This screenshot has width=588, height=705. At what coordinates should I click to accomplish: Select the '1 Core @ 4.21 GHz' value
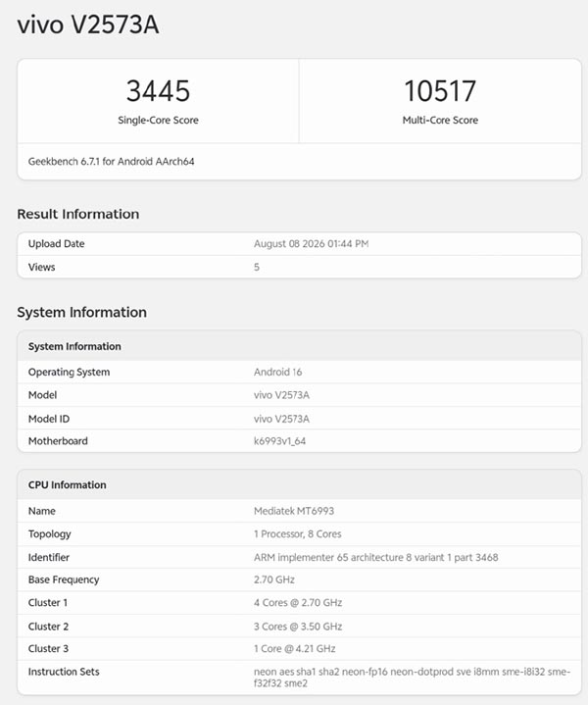pos(294,649)
